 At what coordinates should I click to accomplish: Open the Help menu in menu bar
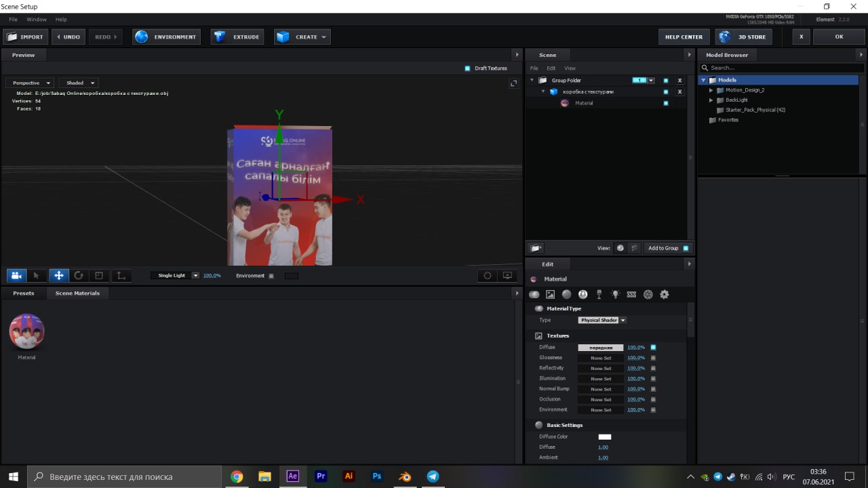tap(61, 20)
